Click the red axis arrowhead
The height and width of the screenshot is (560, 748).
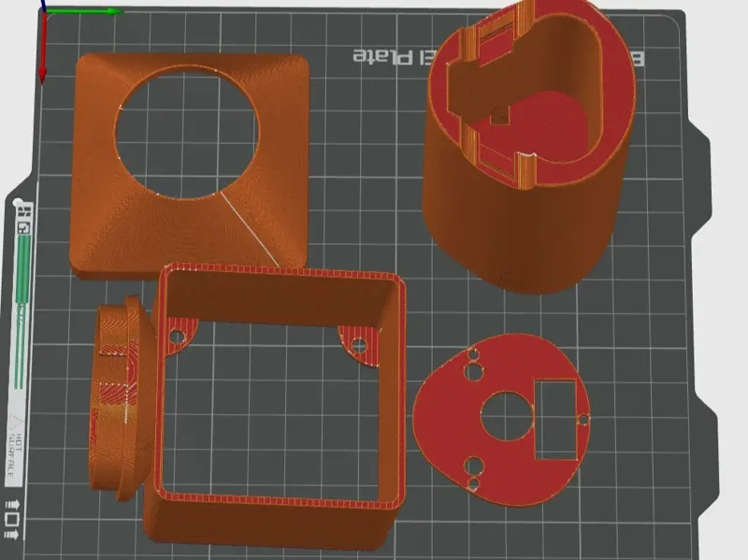[42, 76]
